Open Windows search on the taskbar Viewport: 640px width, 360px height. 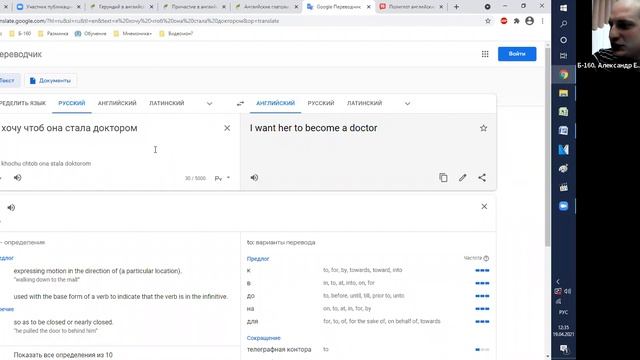[x=564, y=24]
